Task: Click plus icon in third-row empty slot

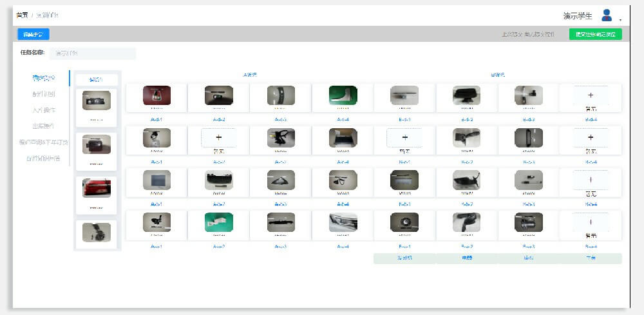Action: [x=591, y=180]
